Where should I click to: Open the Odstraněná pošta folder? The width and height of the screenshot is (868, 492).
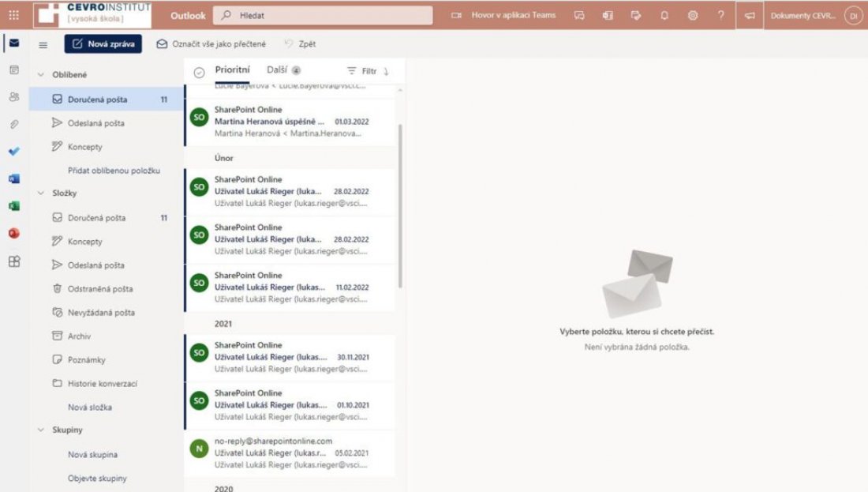tap(107, 289)
